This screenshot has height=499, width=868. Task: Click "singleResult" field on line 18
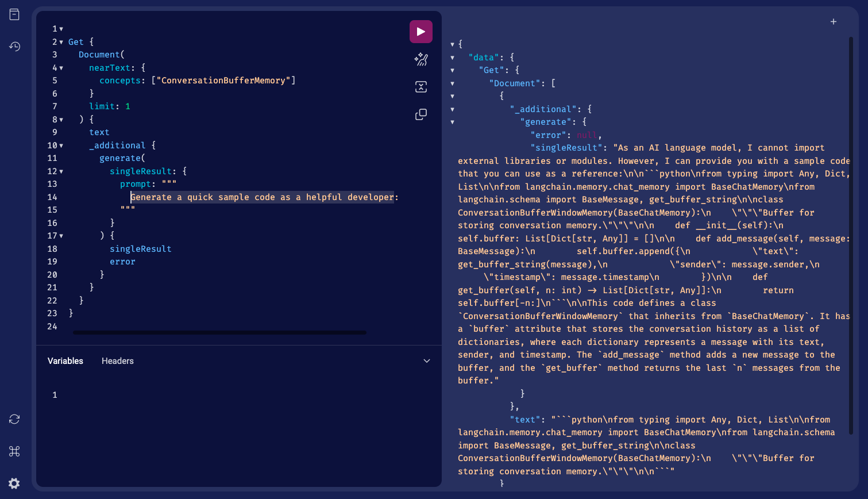pyautogui.click(x=141, y=249)
